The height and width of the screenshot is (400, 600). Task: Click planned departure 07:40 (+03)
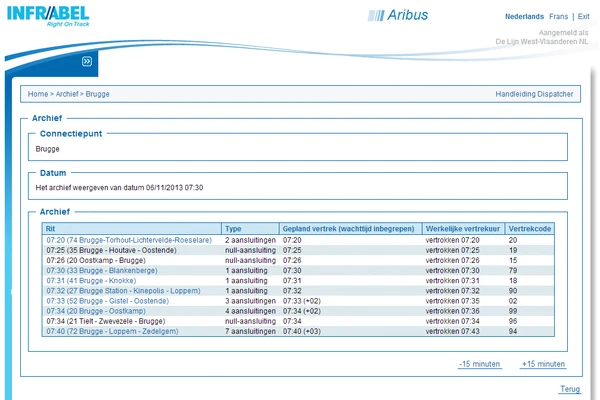[302, 331]
